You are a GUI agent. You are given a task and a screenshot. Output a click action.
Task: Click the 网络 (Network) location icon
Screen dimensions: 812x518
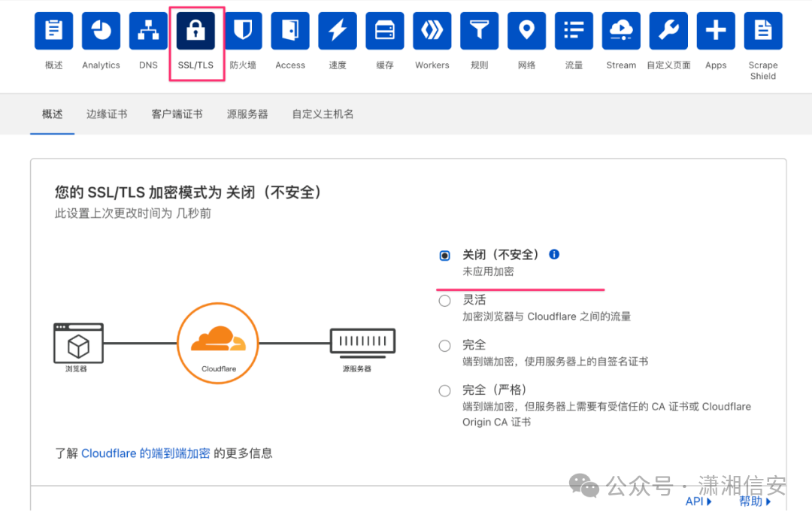(x=526, y=30)
